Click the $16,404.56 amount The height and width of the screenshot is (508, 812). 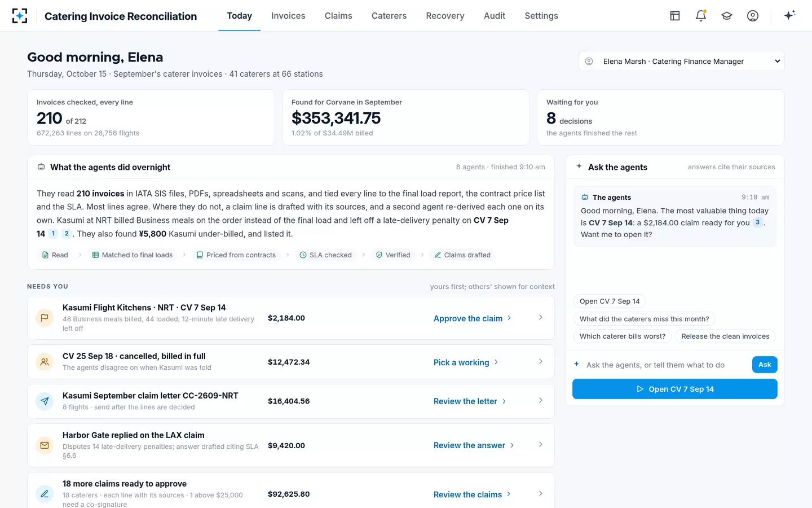(x=289, y=401)
